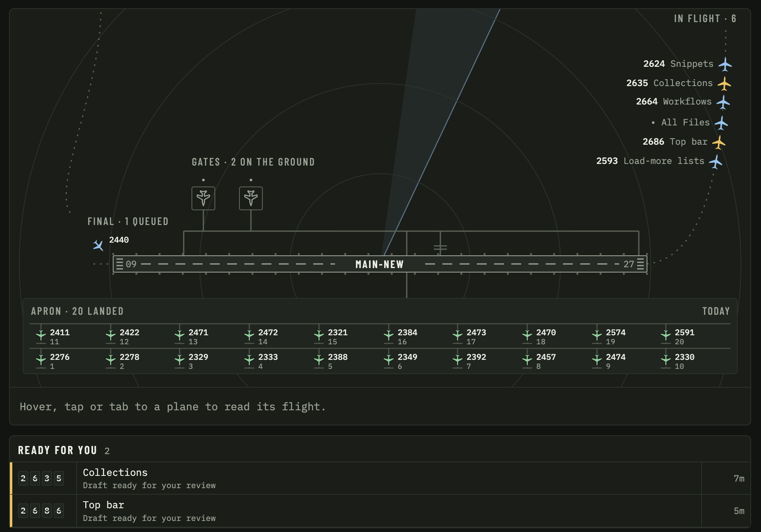Select landed plane icon for 2474
The height and width of the screenshot is (532, 761).
point(597,361)
